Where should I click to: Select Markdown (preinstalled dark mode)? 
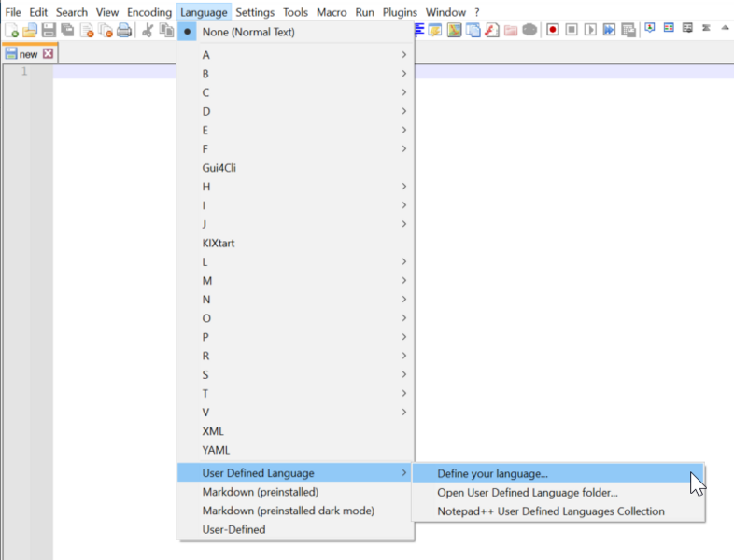[288, 511]
